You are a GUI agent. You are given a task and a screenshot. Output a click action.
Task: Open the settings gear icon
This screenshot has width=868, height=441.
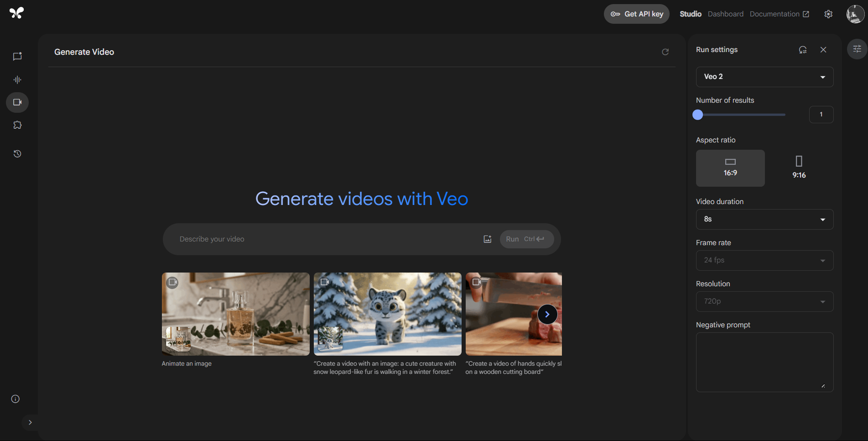coord(828,14)
